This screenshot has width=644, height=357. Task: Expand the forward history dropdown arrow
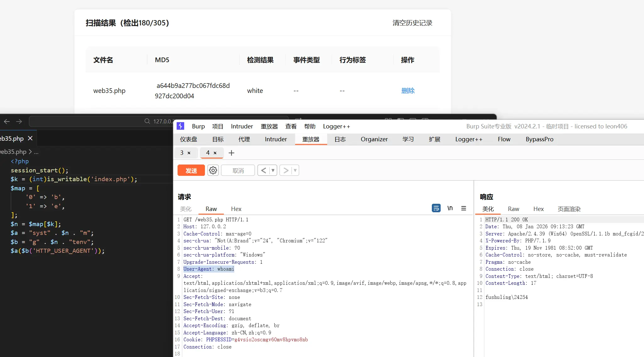pyautogui.click(x=295, y=170)
